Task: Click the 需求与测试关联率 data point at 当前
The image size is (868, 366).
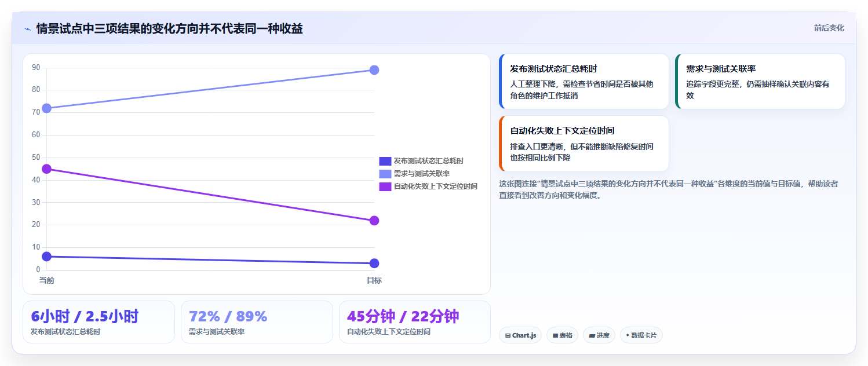Action: (x=46, y=108)
